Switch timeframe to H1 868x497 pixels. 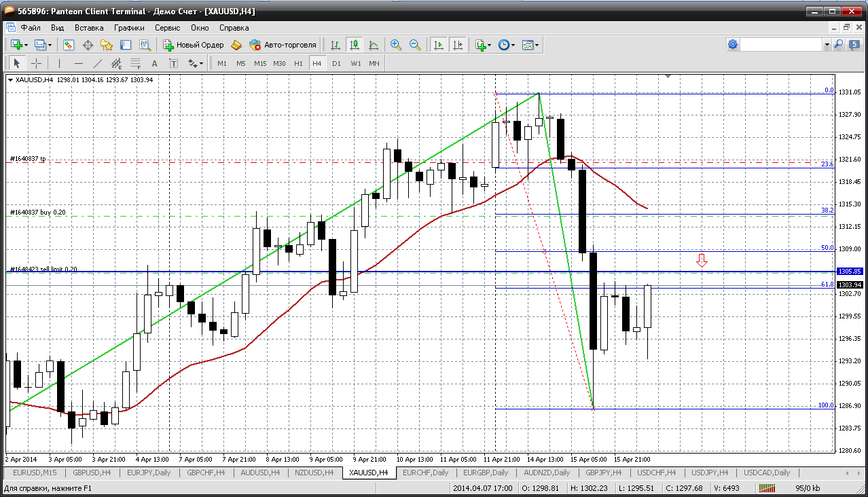(x=298, y=63)
